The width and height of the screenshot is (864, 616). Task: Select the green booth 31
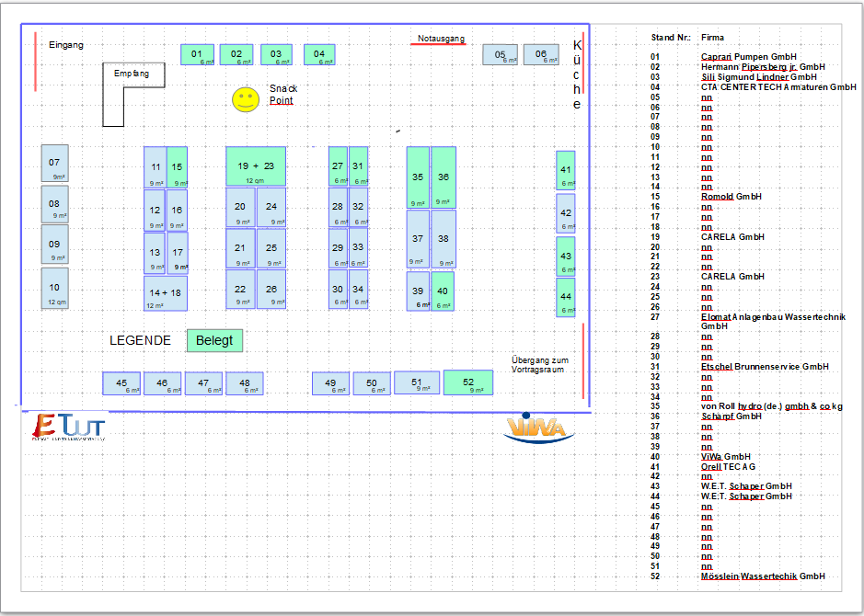[358, 166]
